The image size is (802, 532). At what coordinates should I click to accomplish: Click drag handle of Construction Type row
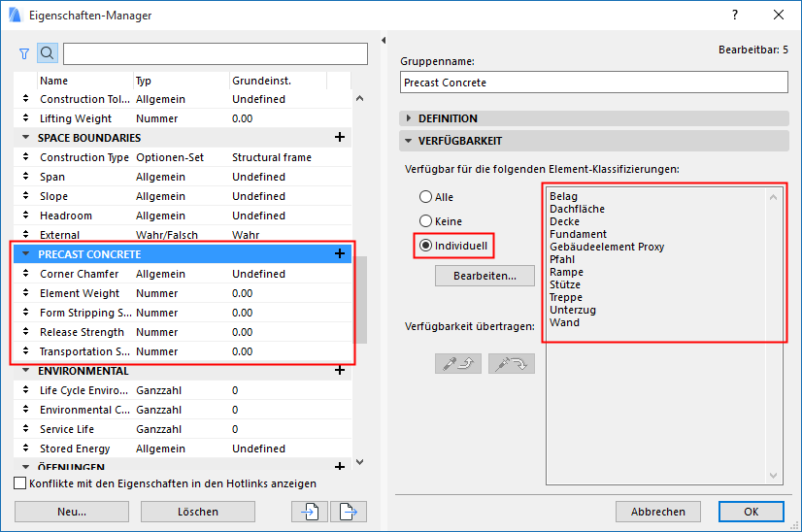tap(25, 156)
